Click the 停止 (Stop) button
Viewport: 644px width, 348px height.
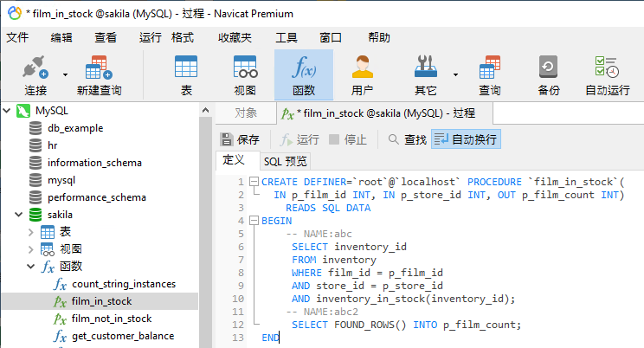pos(347,139)
